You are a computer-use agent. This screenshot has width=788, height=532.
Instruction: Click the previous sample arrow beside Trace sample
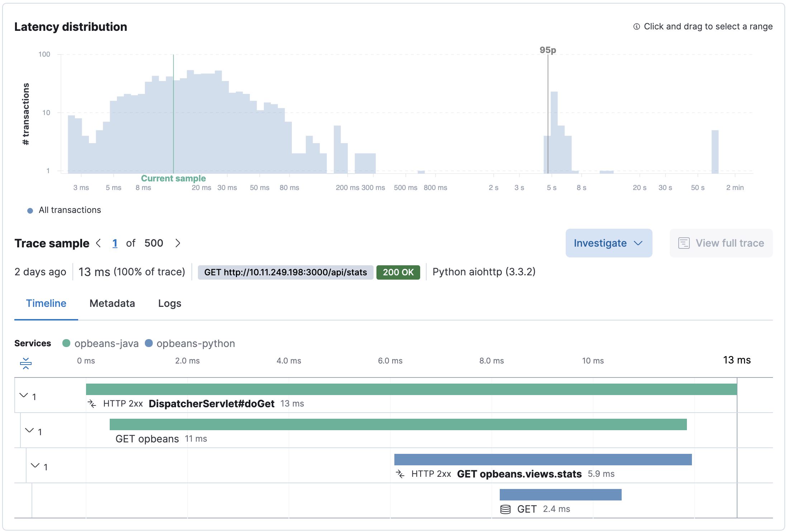coord(98,243)
